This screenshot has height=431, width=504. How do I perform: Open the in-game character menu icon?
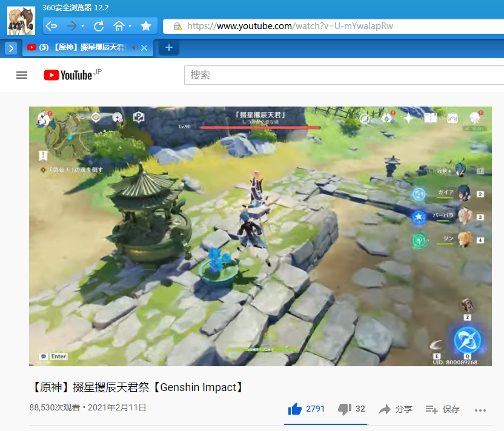click(474, 118)
